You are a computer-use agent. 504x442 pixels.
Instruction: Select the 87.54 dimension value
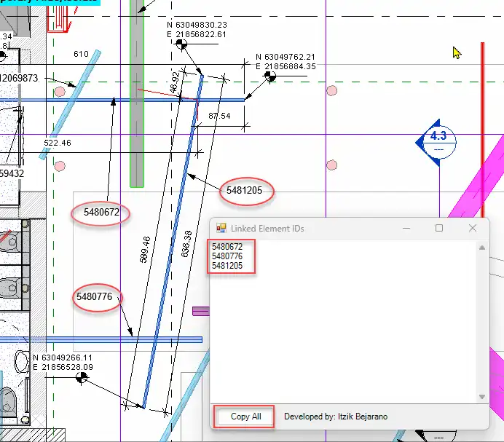pos(218,116)
